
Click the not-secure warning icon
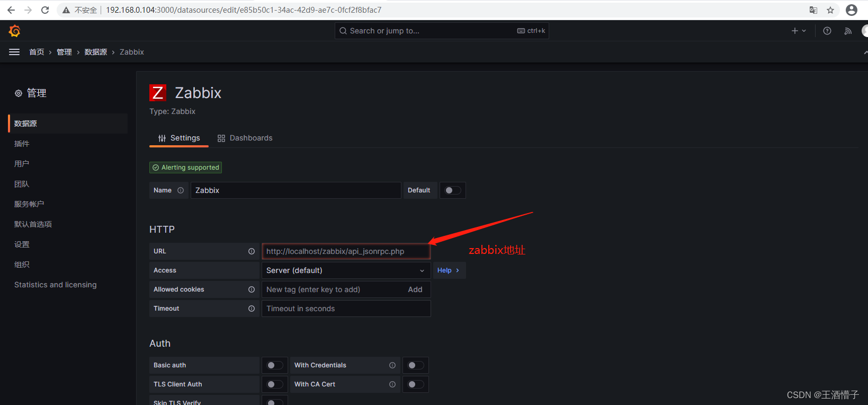(66, 10)
